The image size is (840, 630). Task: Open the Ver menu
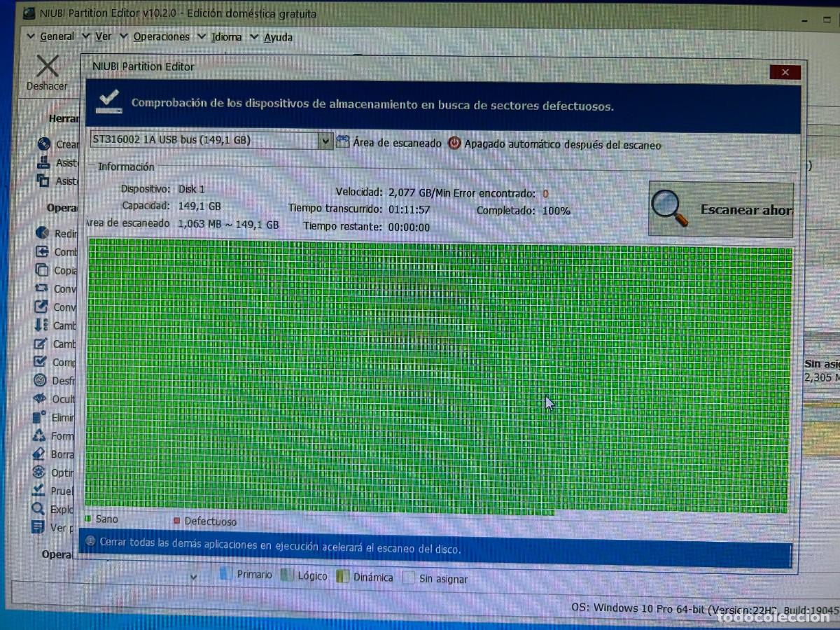[x=103, y=36]
